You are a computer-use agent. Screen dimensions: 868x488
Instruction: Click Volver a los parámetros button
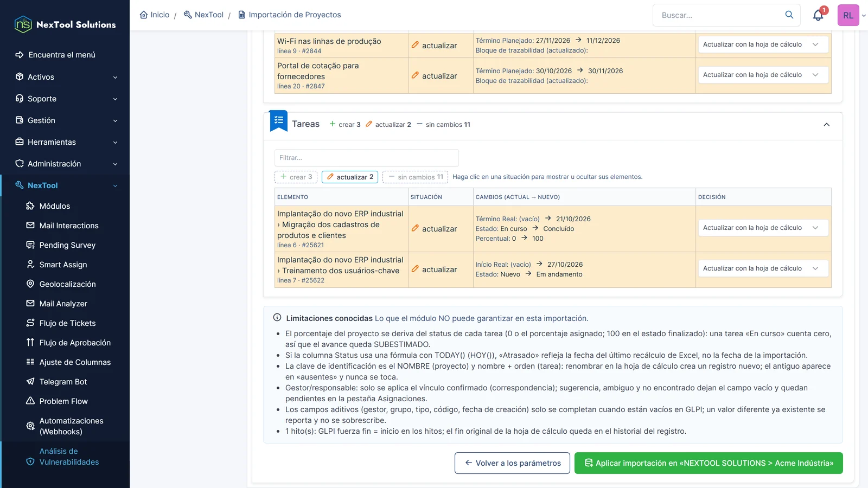(x=512, y=463)
